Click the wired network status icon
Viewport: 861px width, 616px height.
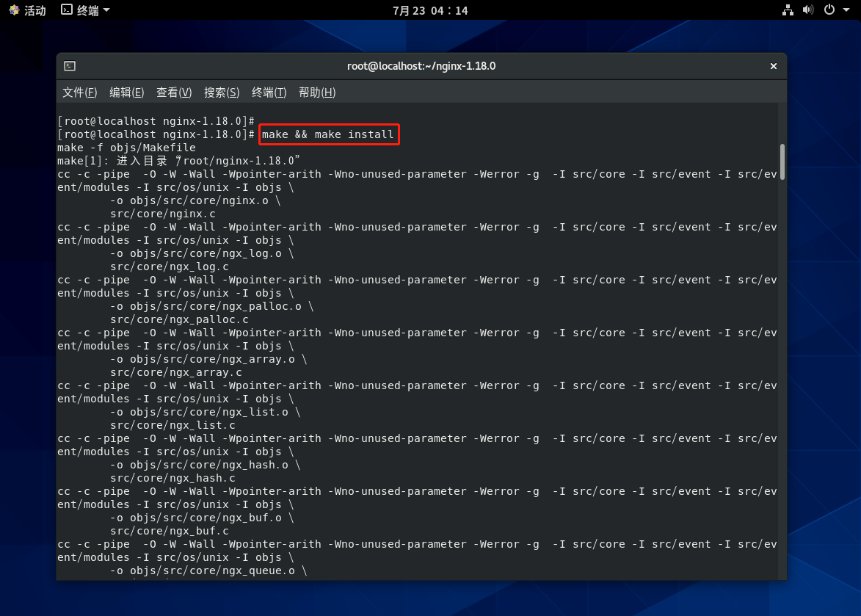[788, 10]
